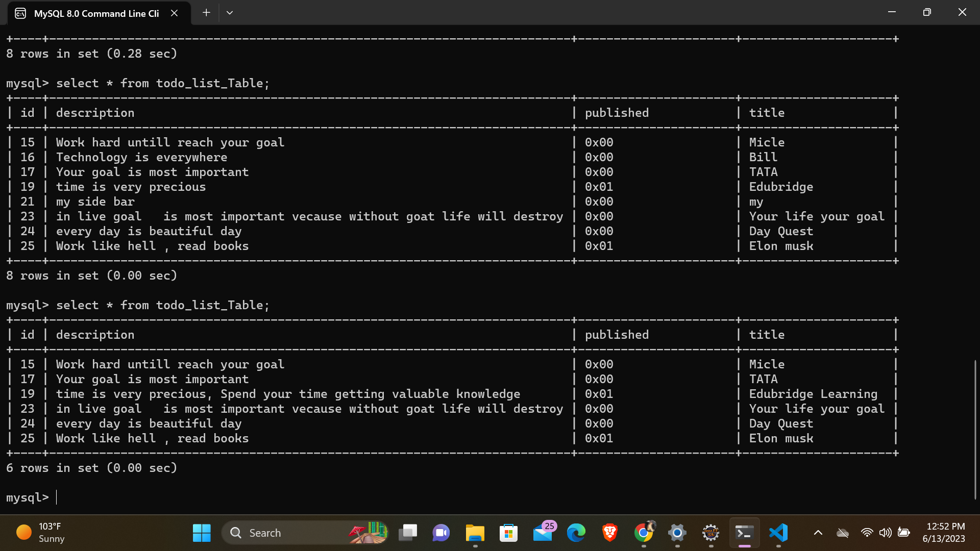980x551 pixels.
Task: Open Microsoft Teams chat
Action: coord(441,533)
